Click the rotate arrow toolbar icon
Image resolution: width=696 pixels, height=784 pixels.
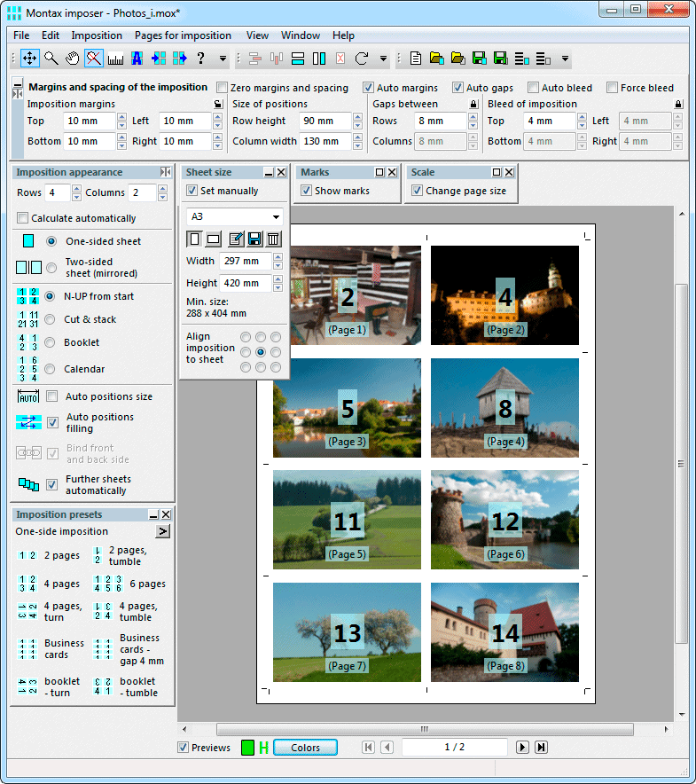coord(362,59)
